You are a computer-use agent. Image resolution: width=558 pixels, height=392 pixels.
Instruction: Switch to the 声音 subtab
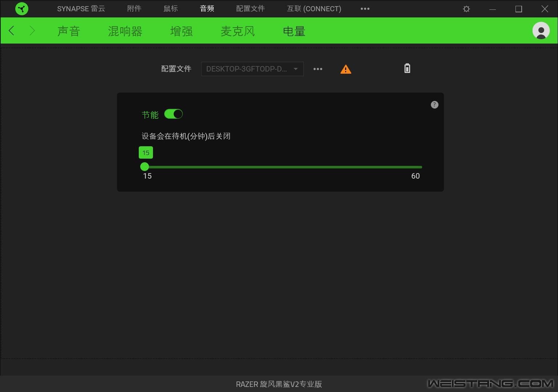click(x=69, y=31)
